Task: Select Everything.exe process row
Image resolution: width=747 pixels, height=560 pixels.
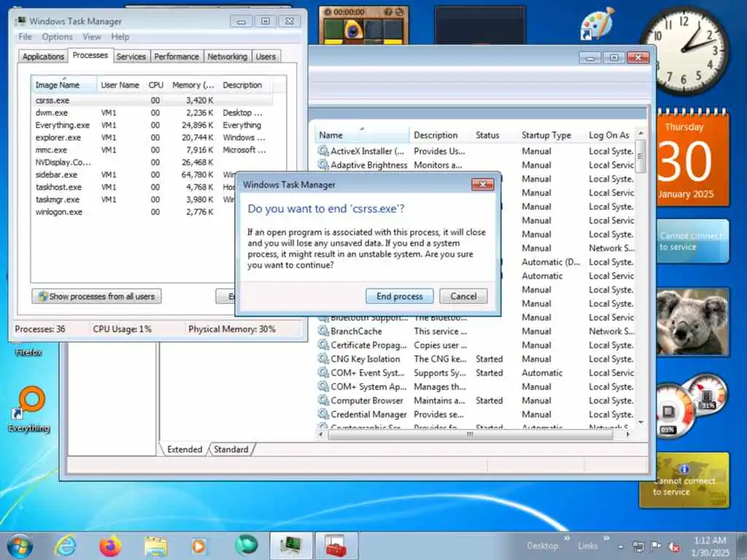Action: pyautogui.click(x=152, y=125)
